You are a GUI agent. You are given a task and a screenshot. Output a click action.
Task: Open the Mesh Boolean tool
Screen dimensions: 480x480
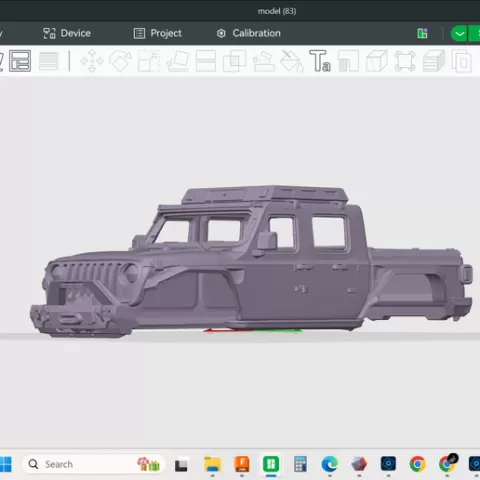235,61
